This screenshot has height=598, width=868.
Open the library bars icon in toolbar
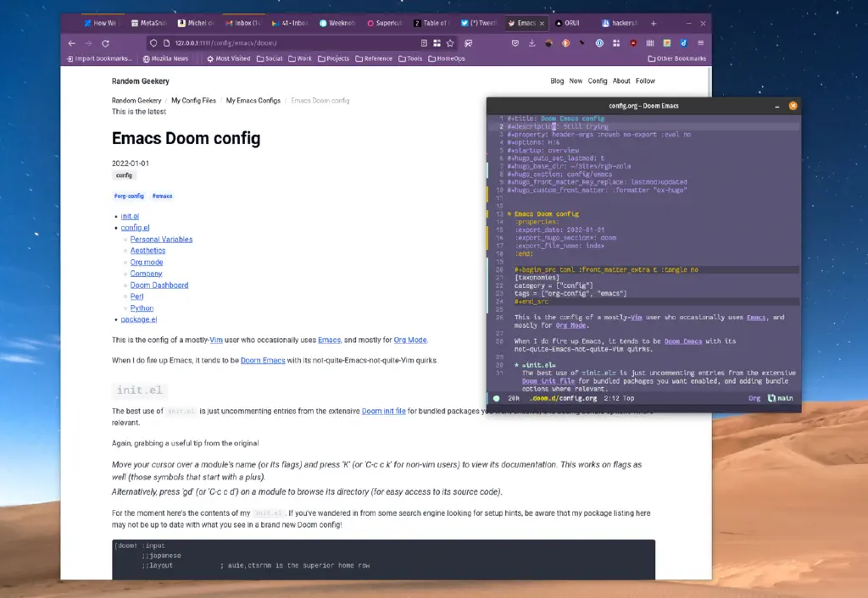coord(650,43)
